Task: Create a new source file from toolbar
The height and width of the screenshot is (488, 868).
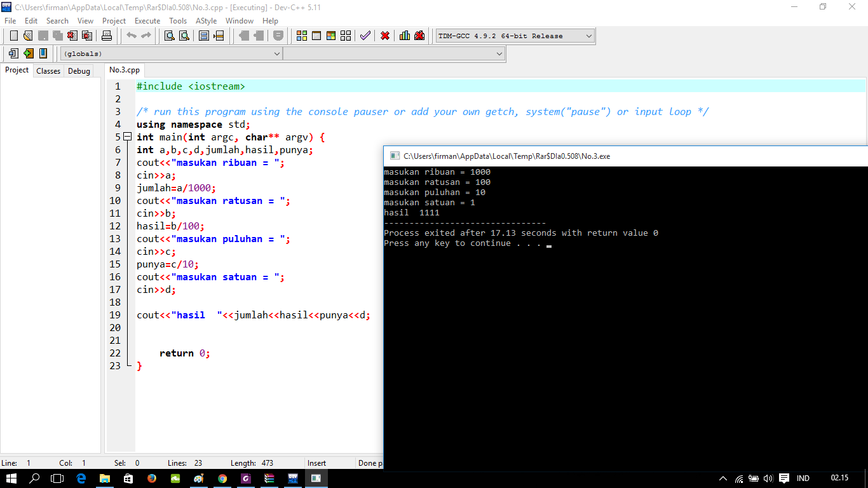Action: coord(13,36)
